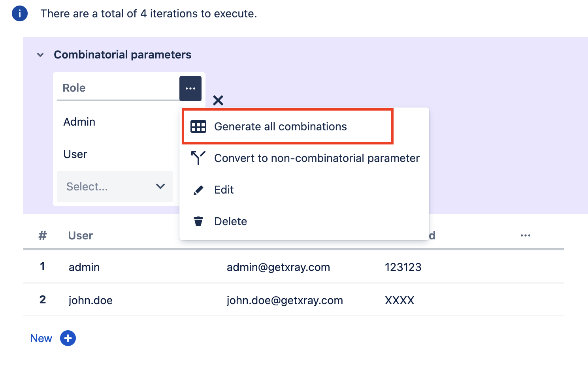Viewport: 588px width, 365px height.
Task: Click the grid icon for generating combinations
Action: point(198,126)
